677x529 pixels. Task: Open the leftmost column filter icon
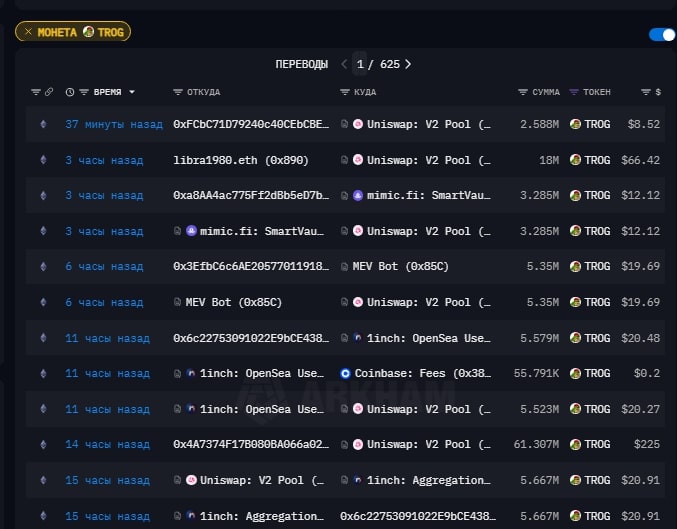(x=36, y=92)
